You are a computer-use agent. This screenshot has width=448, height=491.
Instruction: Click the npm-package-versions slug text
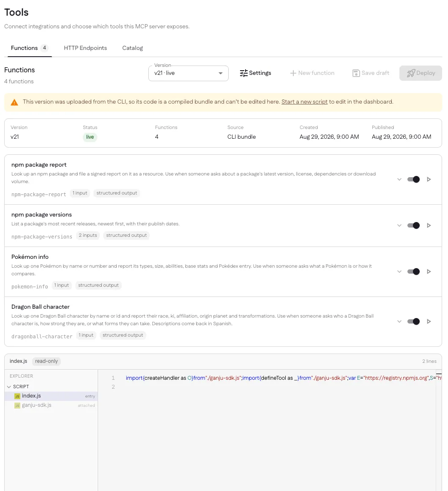(42, 237)
